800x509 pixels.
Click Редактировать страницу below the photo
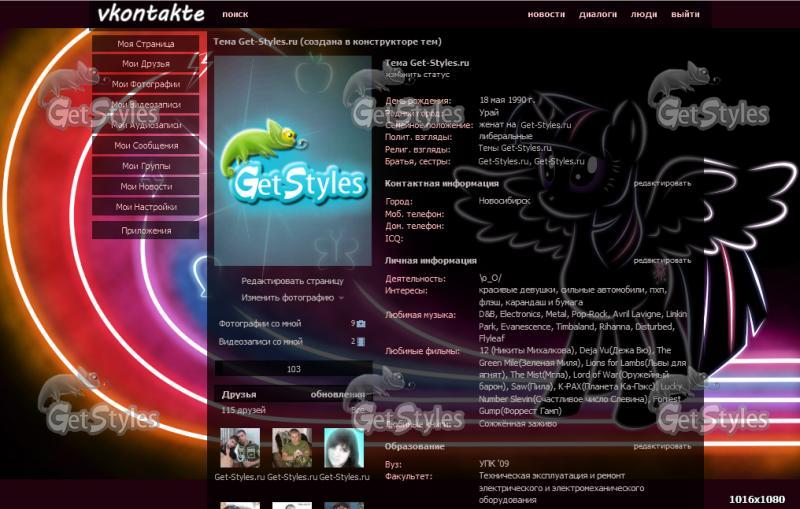[x=292, y=282]
